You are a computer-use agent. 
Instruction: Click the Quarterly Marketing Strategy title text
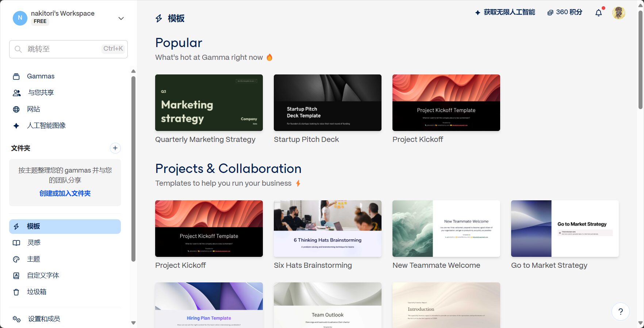pyautogui.click(x=205, y=140)
